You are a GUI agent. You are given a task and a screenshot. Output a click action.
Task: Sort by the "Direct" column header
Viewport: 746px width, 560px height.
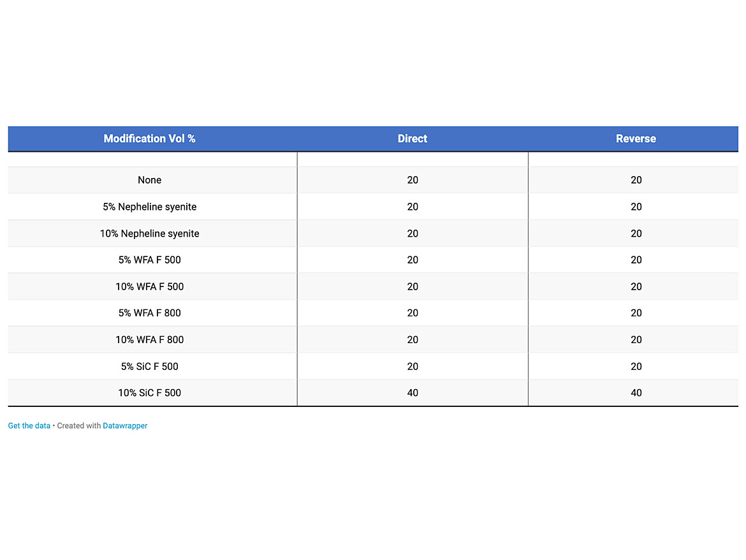click(x=412, y=139)
